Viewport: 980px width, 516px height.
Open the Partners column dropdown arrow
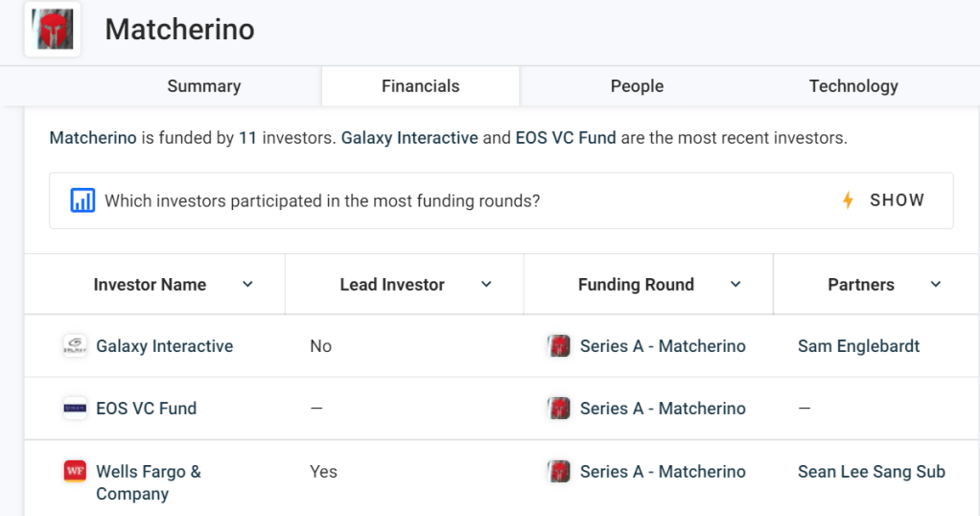point(936,285)
